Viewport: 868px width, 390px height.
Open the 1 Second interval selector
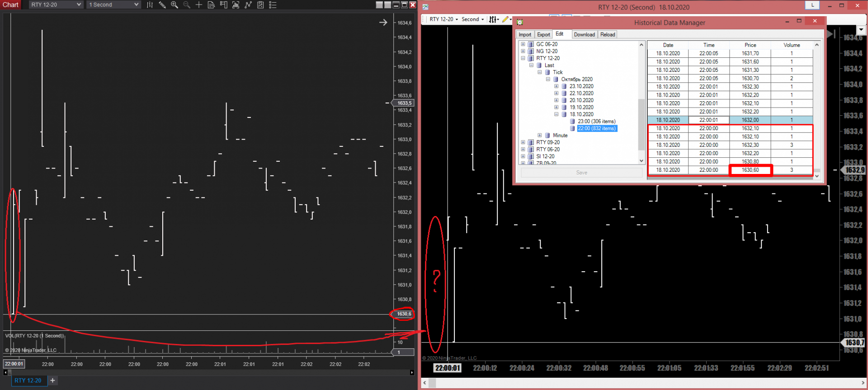pos(114,5)
